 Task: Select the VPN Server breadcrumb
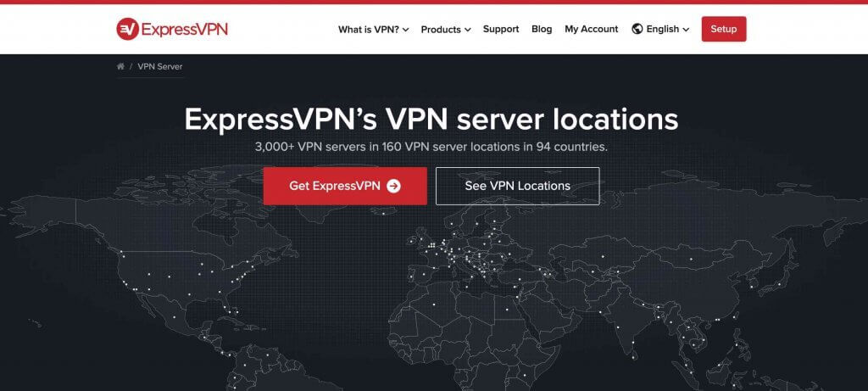tap(160, 66)
